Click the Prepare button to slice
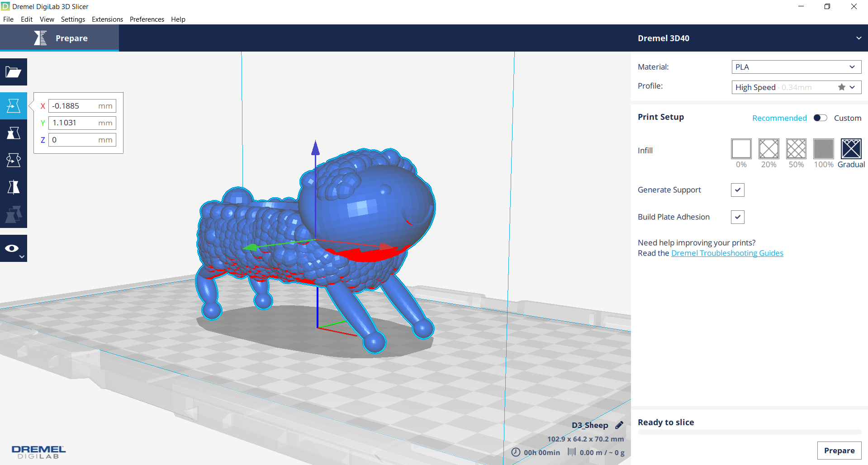The image size is (868, 465). click(x=839, y=451)
